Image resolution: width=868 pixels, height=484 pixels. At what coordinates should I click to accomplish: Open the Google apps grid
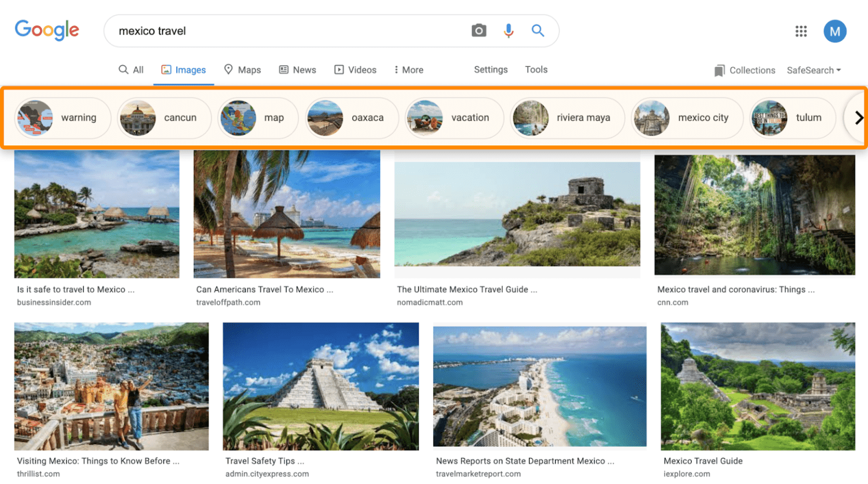point(801,31)
